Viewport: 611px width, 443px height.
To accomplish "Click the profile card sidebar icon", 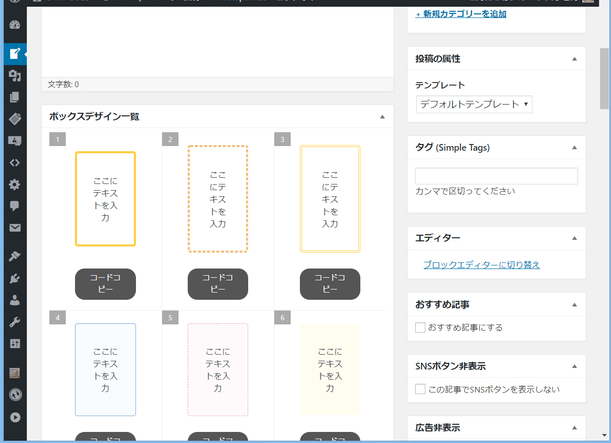I will 15,141.
